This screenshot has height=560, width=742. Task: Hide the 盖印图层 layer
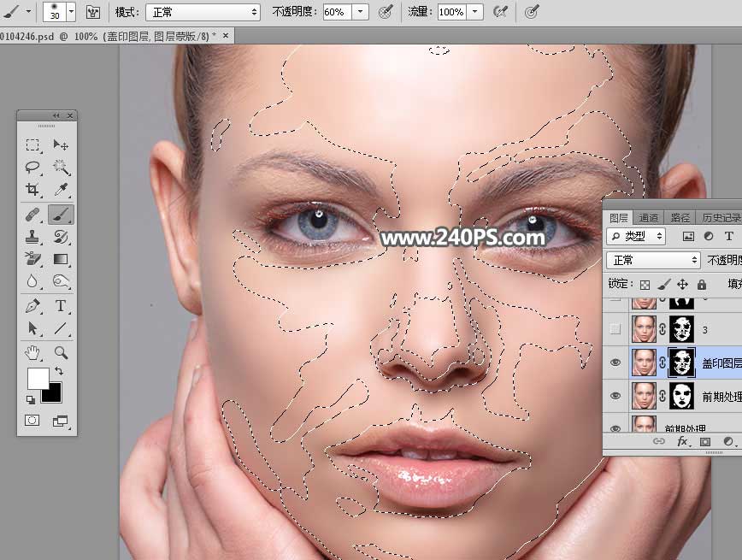[614, 362]
